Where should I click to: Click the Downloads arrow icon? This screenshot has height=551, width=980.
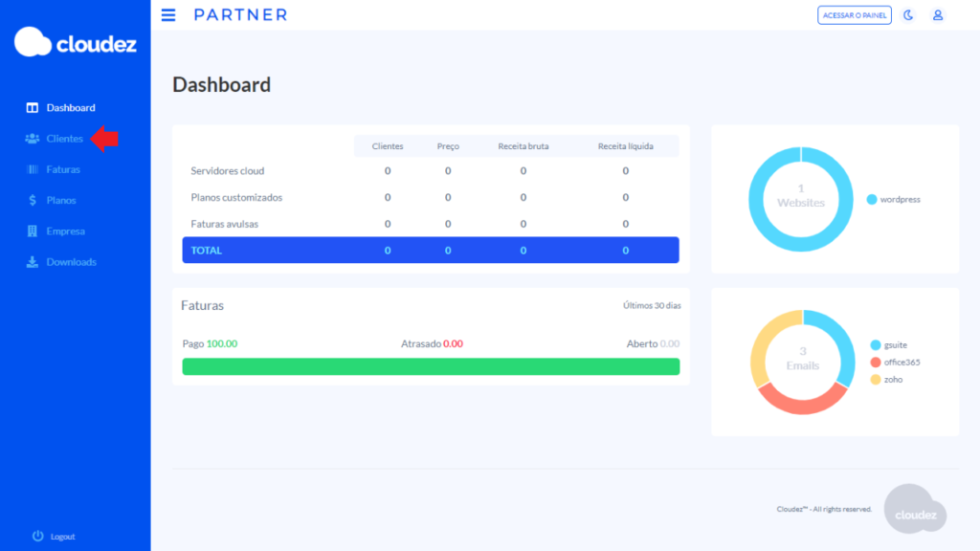point(32,262)
